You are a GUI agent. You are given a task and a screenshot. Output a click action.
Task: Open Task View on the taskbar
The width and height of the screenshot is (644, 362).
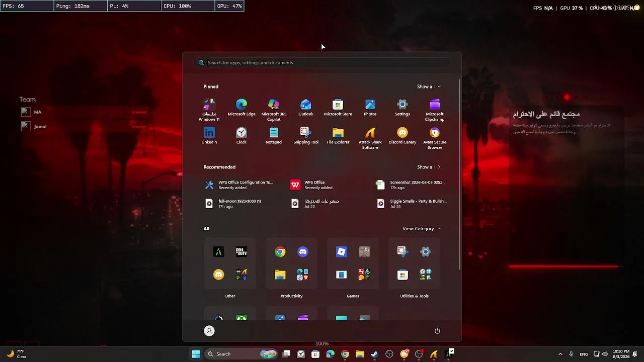(x=286, y=354)
